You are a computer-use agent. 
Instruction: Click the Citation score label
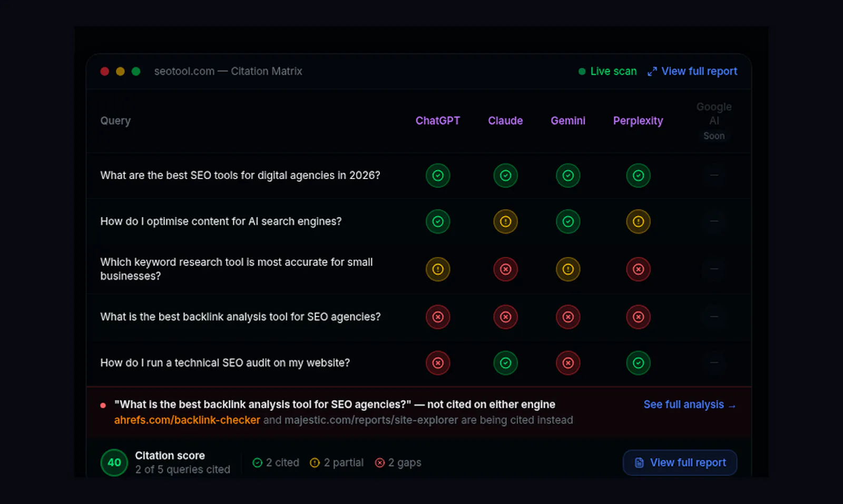[170, 456]
